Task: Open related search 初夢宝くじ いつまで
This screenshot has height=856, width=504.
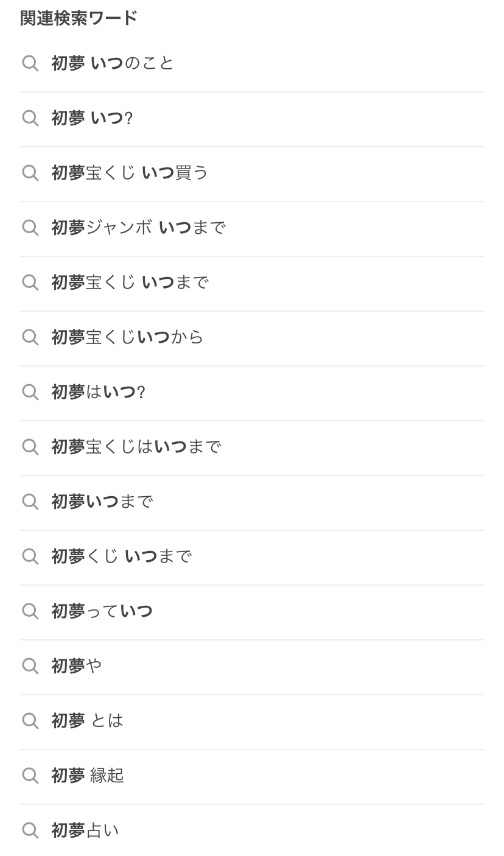Action: pyautogui.click(x=130, y=282)
